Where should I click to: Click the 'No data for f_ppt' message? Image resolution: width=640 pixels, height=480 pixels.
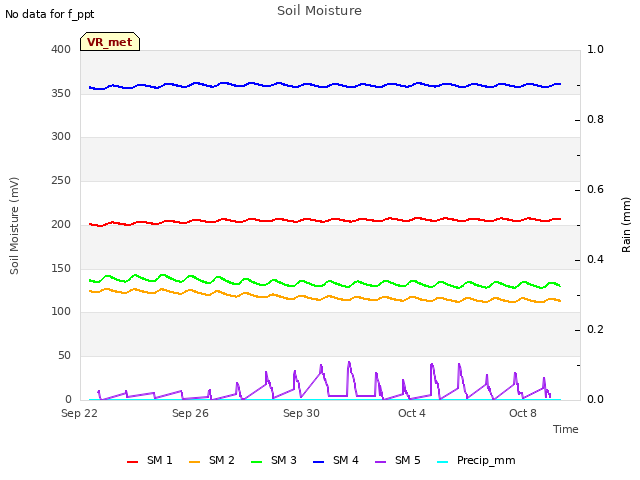pos(50,14)
